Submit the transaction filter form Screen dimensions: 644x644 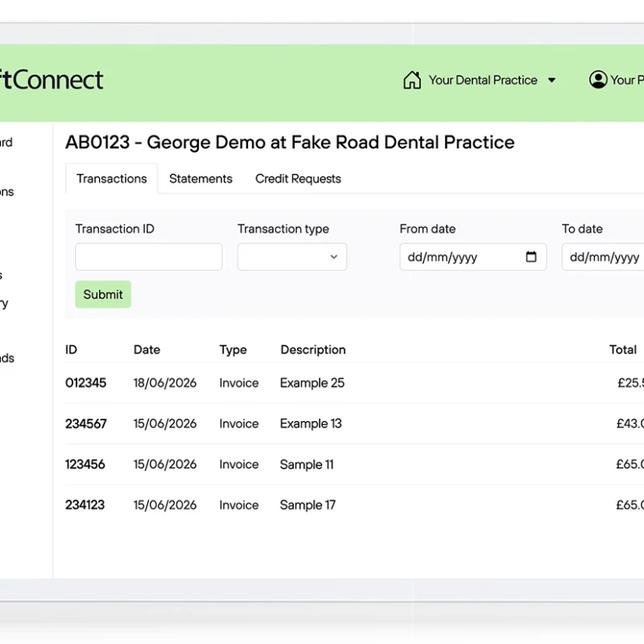click(x=103, y=295)
